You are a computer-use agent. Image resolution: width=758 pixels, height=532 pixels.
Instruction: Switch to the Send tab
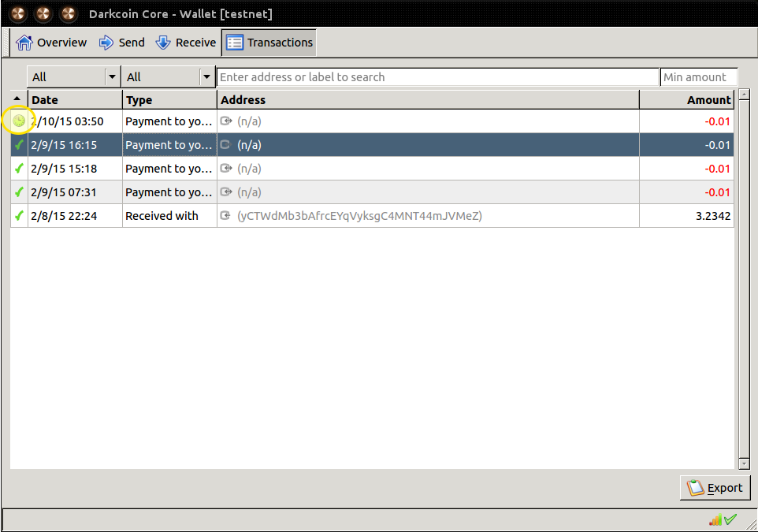click(x=122, y=43)
